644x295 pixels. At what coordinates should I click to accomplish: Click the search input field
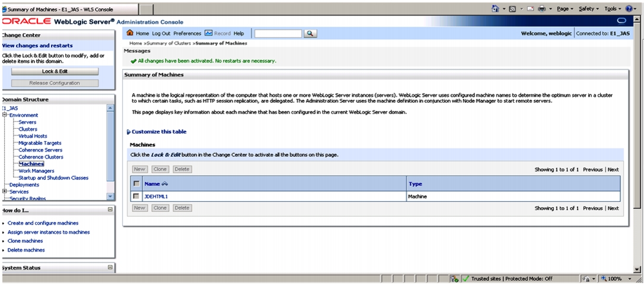click(278, 34)
